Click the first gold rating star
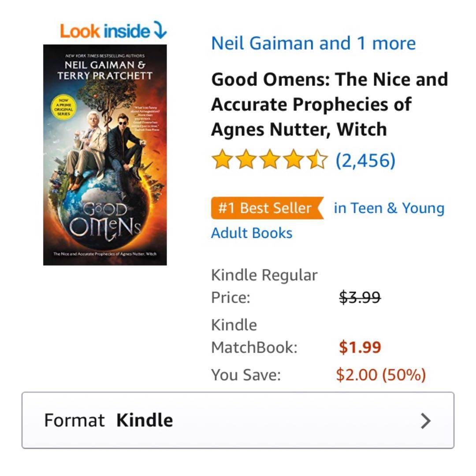Screen dimensions: 476x476 coord(222,160)
